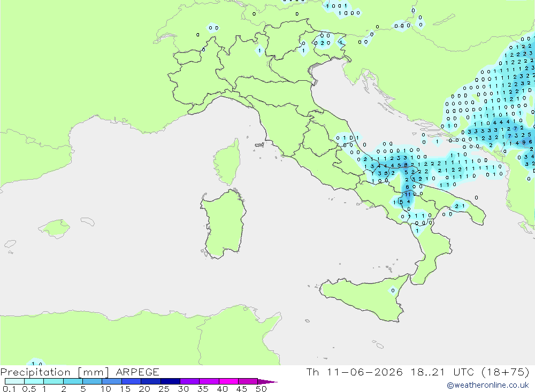The width and height of the screenshot is (535, 392).
Task: Select the island of Corsica on the map
Action: [x=227, y=162]
